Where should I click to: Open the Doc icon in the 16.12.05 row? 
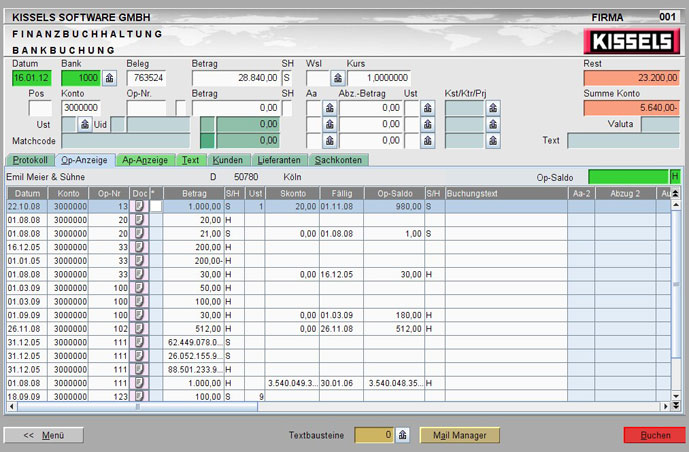click(x=139, y=247)
